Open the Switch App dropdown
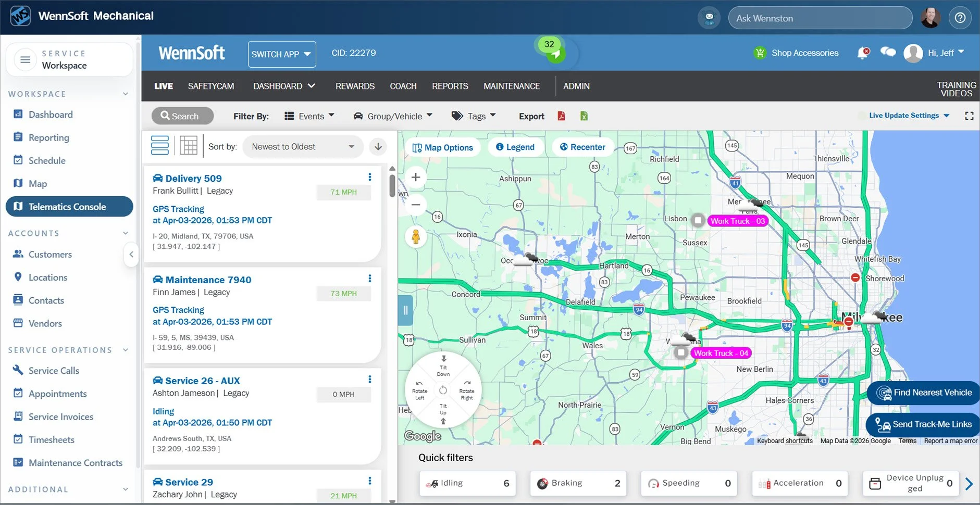The height and width of the screenshot is (505, 980). pos(282,54)
